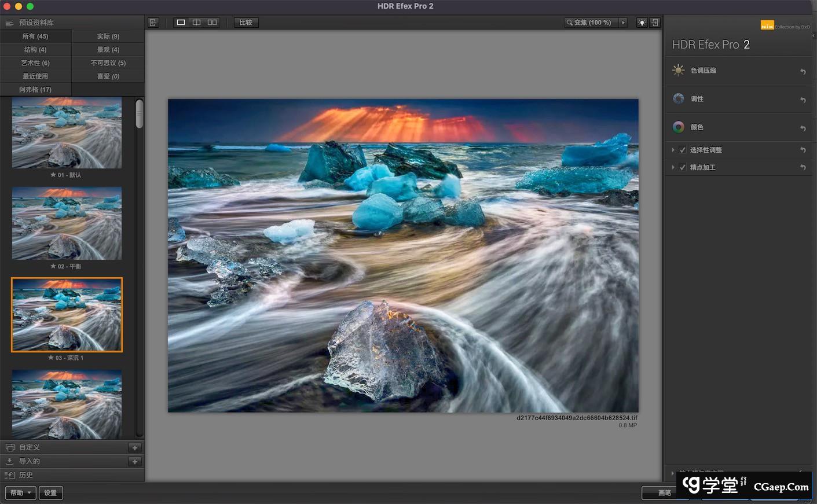
Task: Select the 景观 (4) preset category
Action: click(108, 50)
